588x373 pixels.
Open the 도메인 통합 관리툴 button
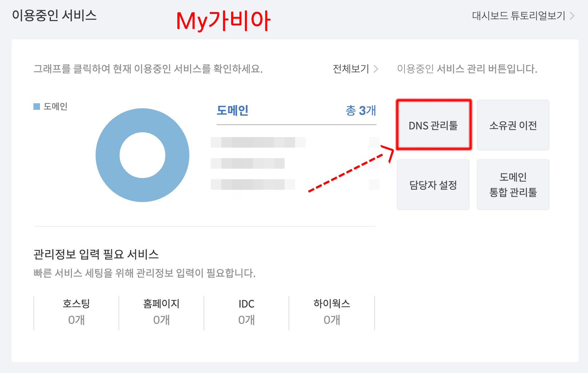[x=513, y=185]
